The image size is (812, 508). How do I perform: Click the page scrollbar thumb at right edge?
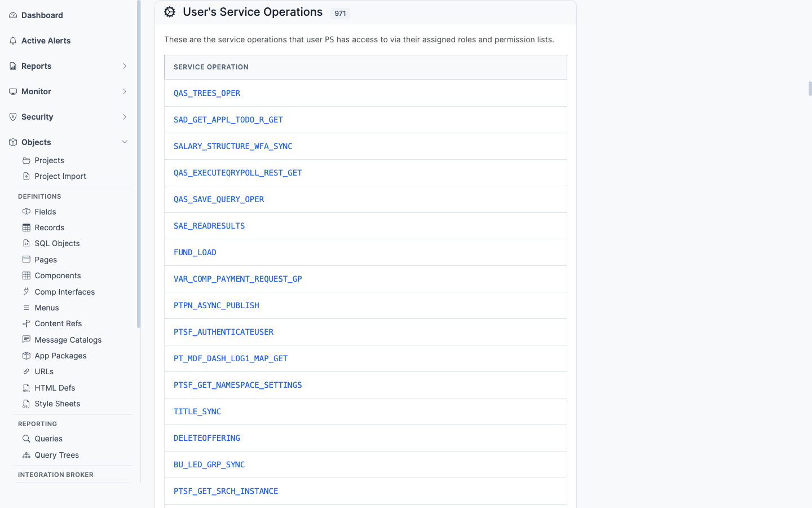click(x=810, y=89)
